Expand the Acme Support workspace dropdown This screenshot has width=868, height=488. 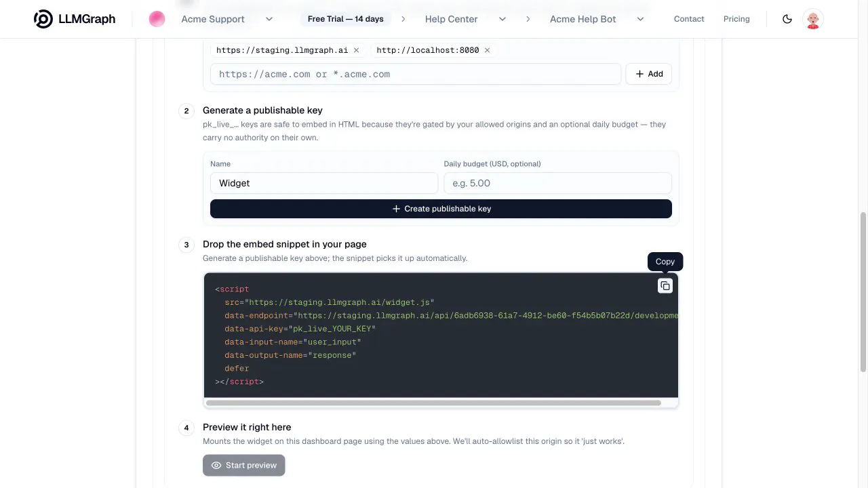[x=269, y=19]
